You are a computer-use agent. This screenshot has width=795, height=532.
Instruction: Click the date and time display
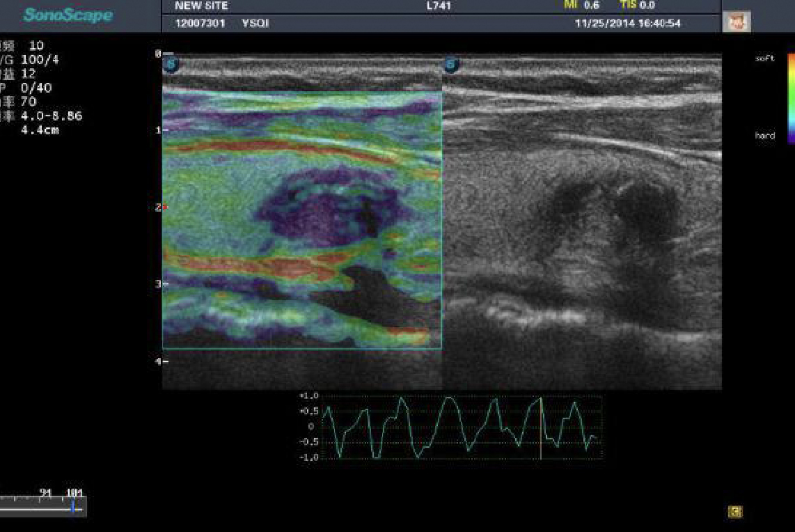point(627,24)
